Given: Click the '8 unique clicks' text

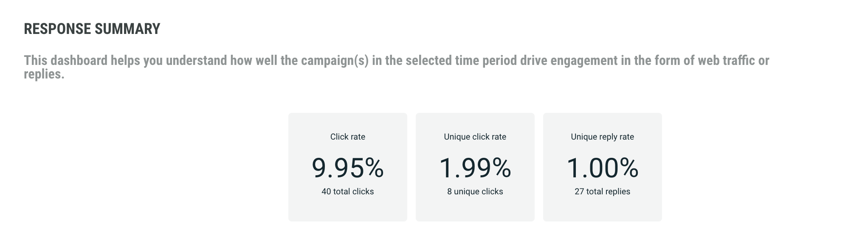Looking at the screenshot, I should [475, 191].
